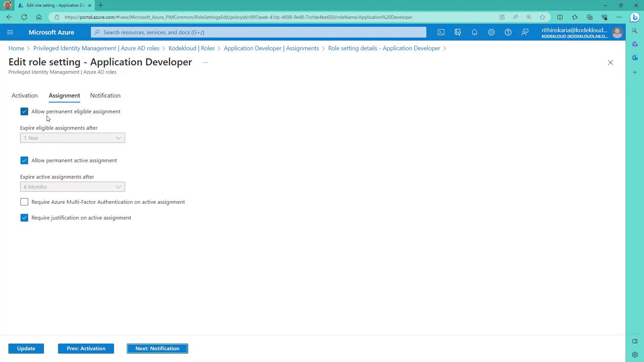Click the account avatar picture
Viewport: 644px width, 362px height.
[617, 33]
